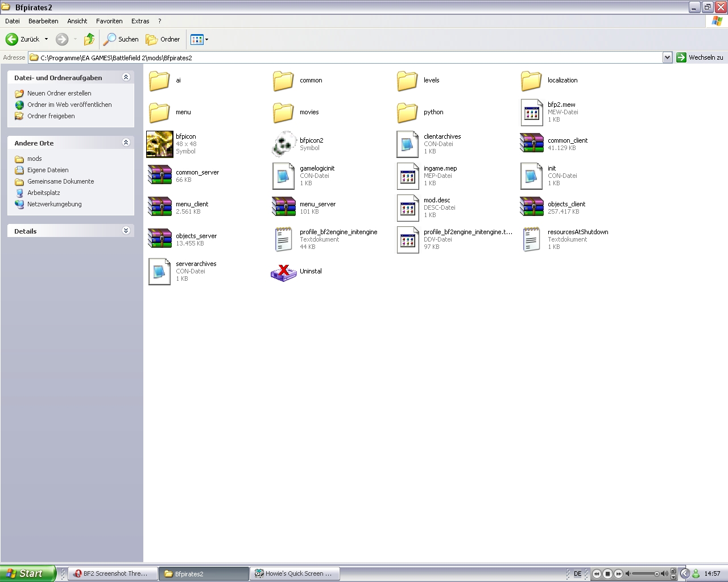
Task: Collapse the Andere Orte panel
Action: (126, 143)
